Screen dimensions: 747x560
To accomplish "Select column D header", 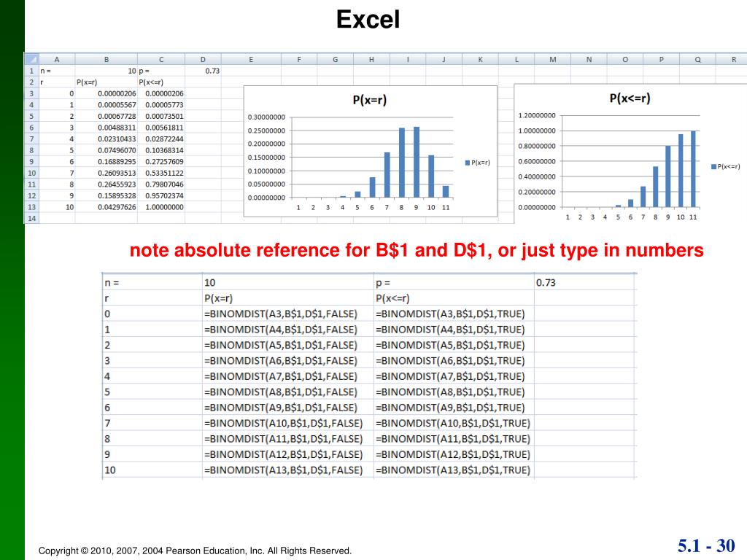I will click(203, 60).
